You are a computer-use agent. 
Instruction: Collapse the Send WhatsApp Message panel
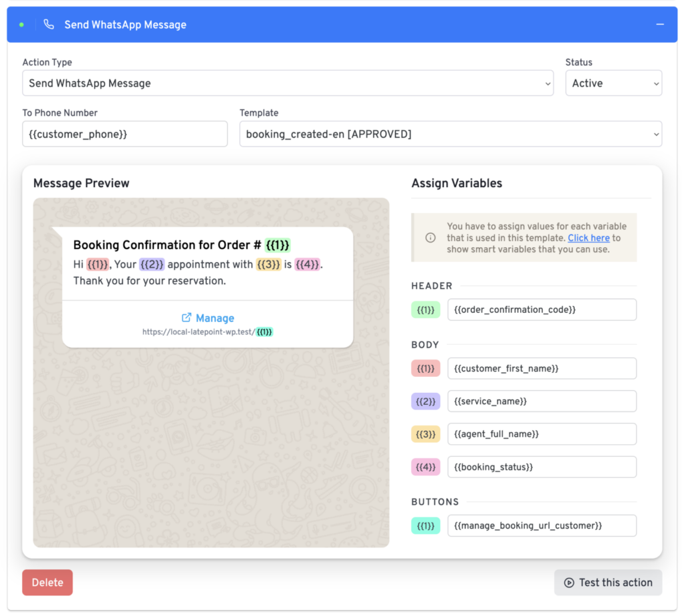pyautogui.click(x=660, y=25)
